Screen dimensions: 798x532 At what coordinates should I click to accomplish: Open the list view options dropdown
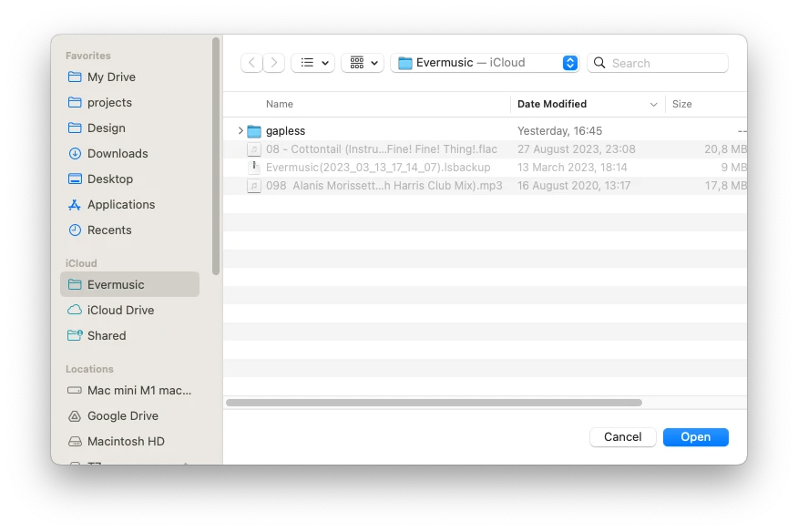(x=313, y=62)
